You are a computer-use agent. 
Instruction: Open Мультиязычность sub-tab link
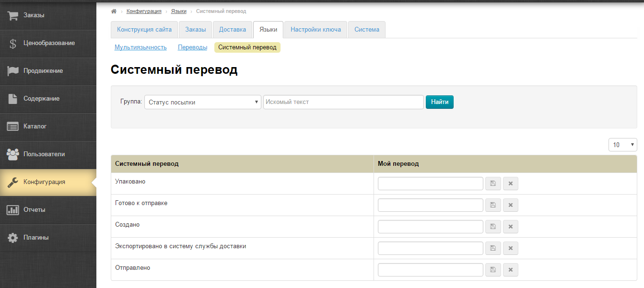click(141, 47)
